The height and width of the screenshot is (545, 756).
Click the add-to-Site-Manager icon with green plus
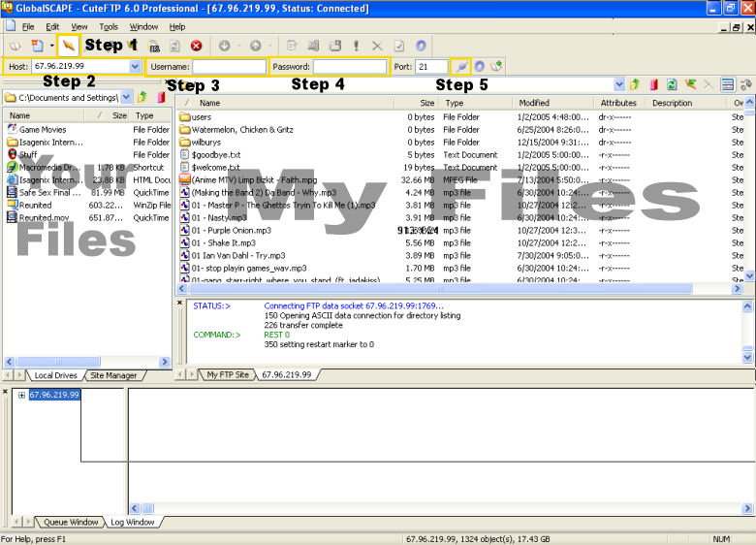(x=496, y=66)
